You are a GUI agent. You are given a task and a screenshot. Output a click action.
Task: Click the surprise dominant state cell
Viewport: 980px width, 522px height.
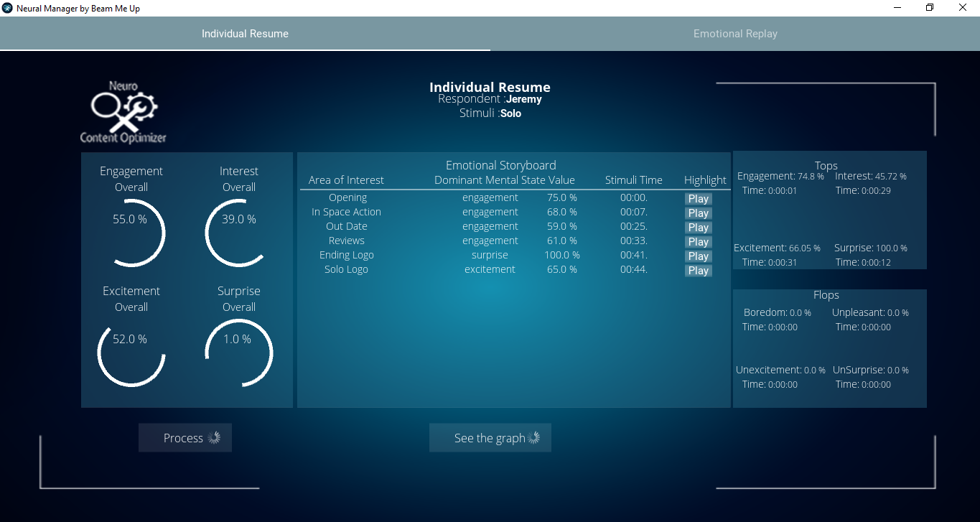(490, 255)
